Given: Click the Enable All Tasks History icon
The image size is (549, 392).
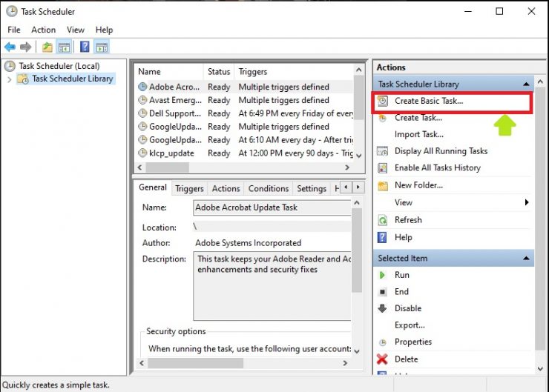Looking at the screenshot, I should [x=382, y=168].
